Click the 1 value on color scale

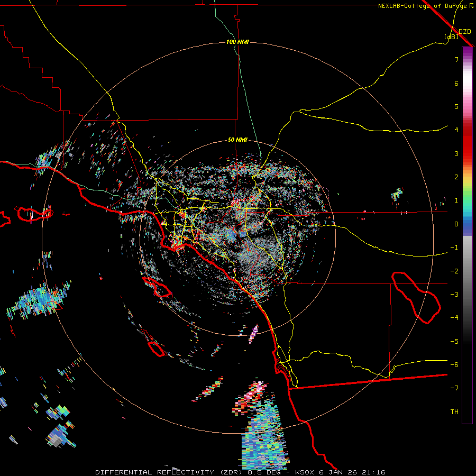pos(456,200)
